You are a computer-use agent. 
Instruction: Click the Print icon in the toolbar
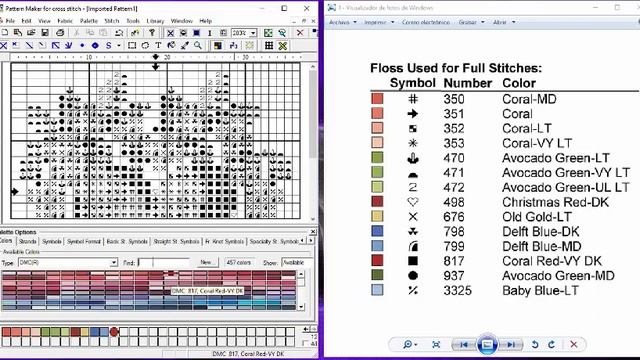[60, 33]
